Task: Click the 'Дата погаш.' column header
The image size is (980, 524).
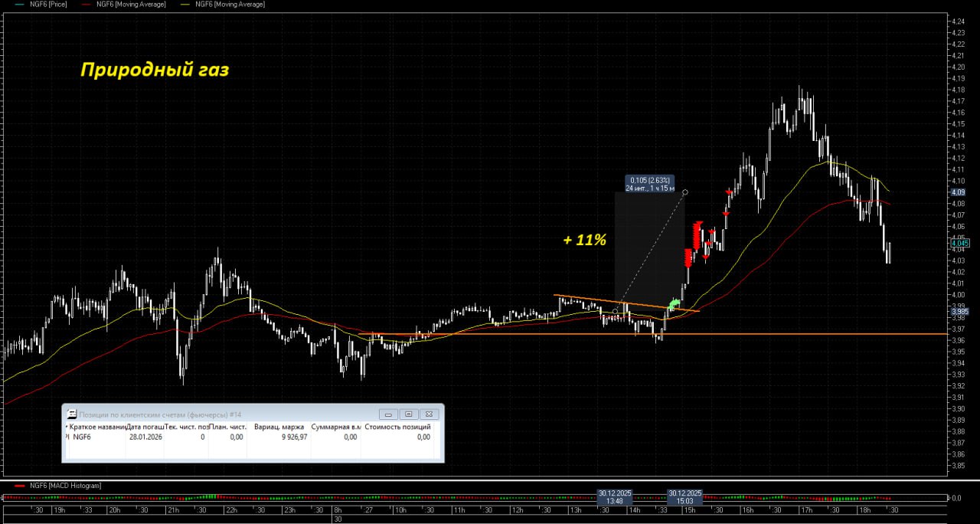Action: [x=144, y=427]
